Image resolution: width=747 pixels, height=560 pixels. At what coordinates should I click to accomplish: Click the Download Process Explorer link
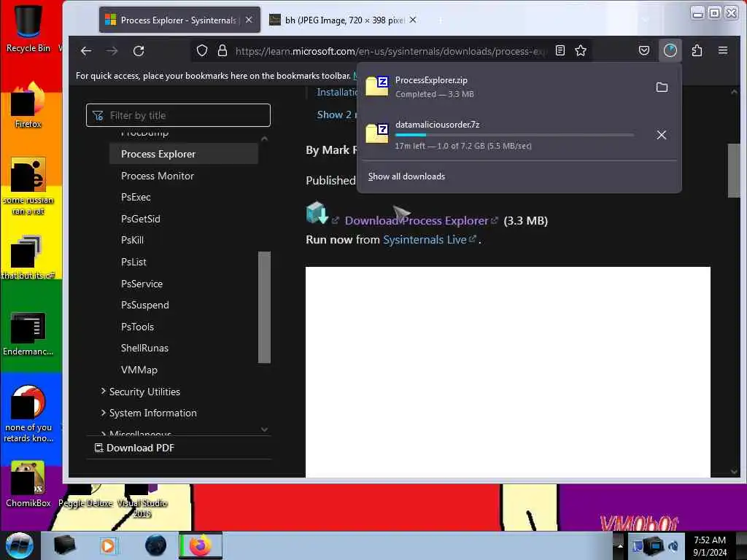pos(417,221)
